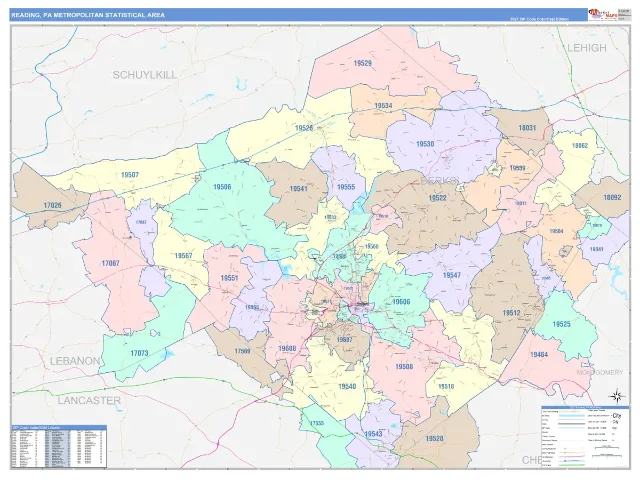640x480 pixels.
Task: Click ZIP code 19512 label
Action: [x=511, y=313]
